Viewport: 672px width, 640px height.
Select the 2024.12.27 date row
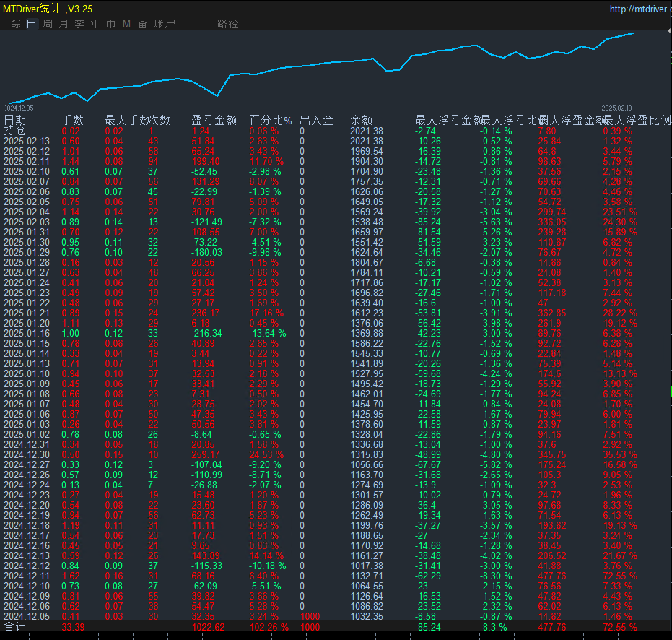click(x=336, y=464)
